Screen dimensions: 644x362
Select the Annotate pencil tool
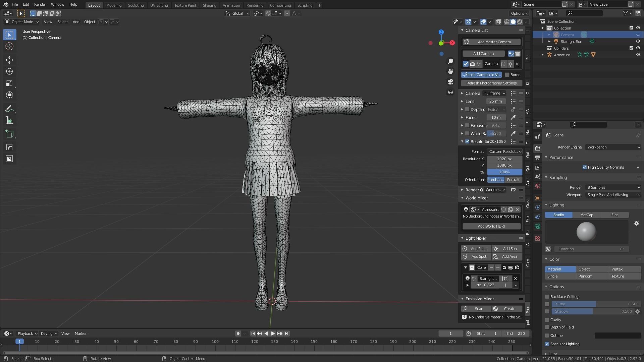(9, 109)
